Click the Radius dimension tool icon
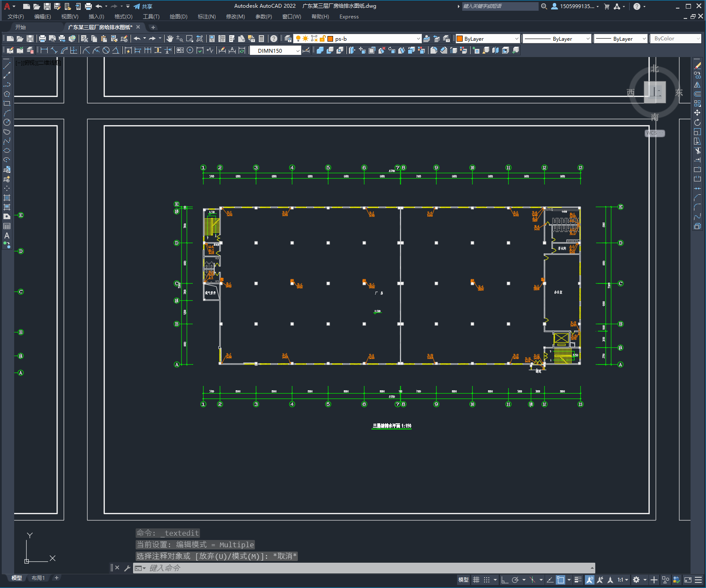This screenshot has height=588, width=706. (86, 50)
